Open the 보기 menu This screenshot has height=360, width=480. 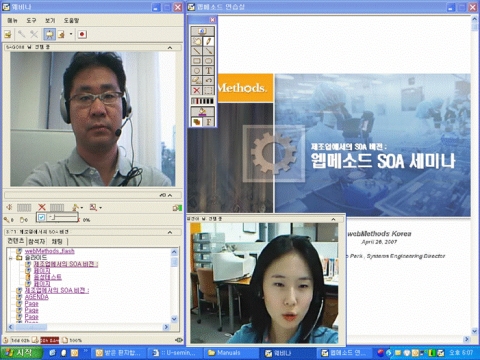pos(50,20)
